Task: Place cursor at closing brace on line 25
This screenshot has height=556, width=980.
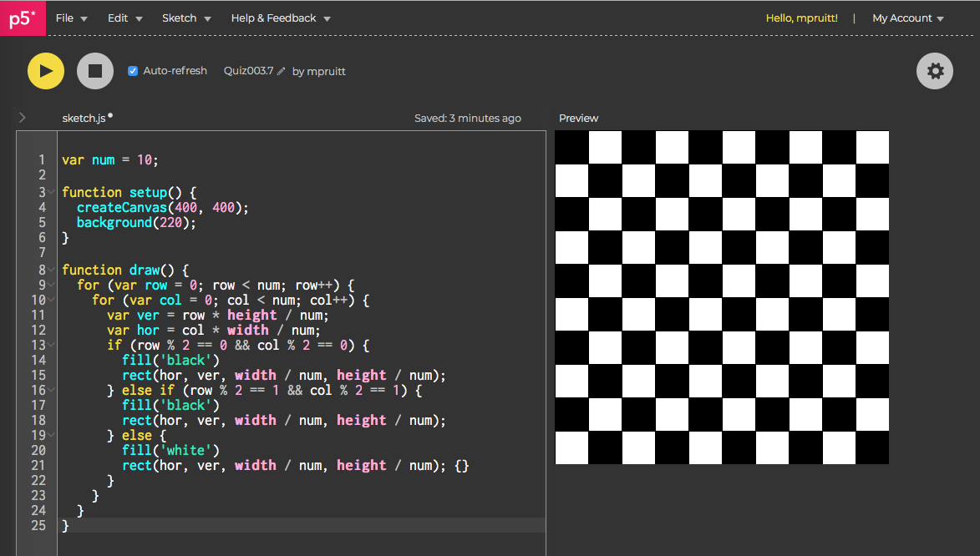Action: (65, 525)
